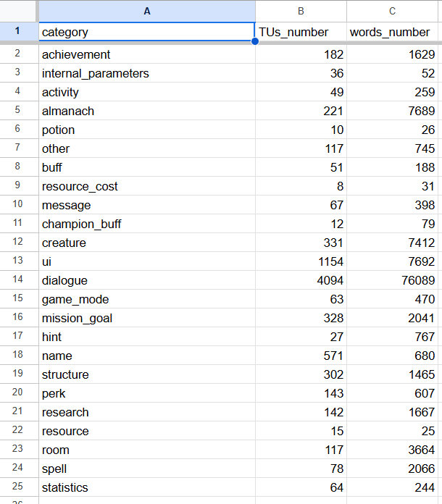Click the 'statistics' cell
Image resolution: width=442 pixels, height=504 pixels.
coord(147,487)
